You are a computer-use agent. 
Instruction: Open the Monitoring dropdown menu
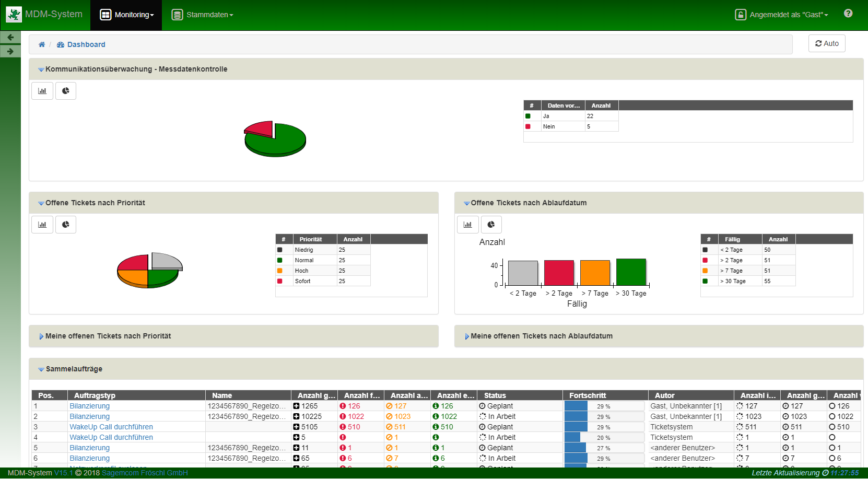tap(126, 15)
